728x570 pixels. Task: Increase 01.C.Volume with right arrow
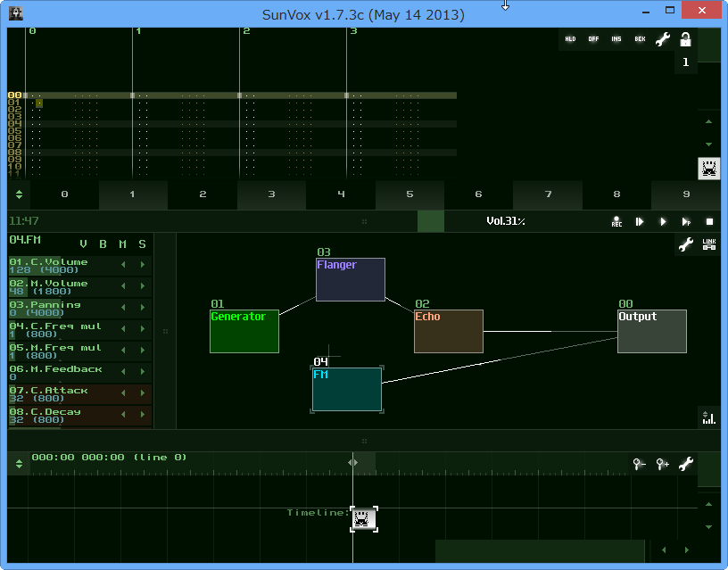click(143, 265)
